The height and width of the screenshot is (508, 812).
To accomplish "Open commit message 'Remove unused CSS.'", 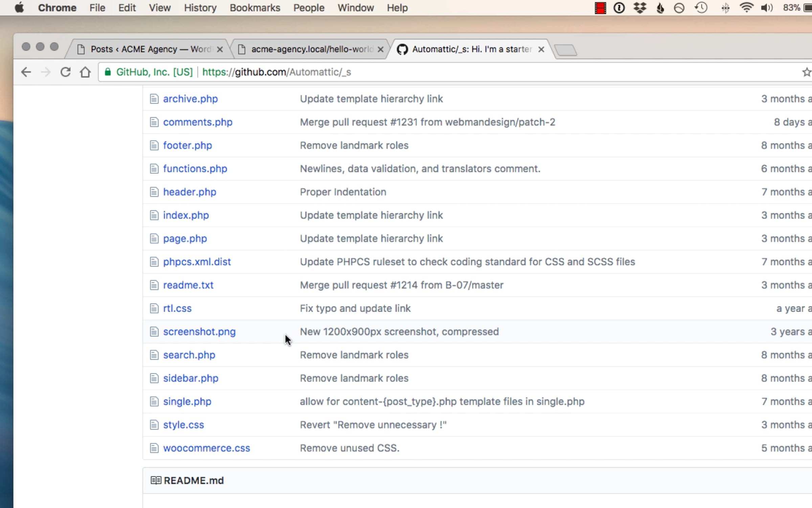I will (349, 448).
